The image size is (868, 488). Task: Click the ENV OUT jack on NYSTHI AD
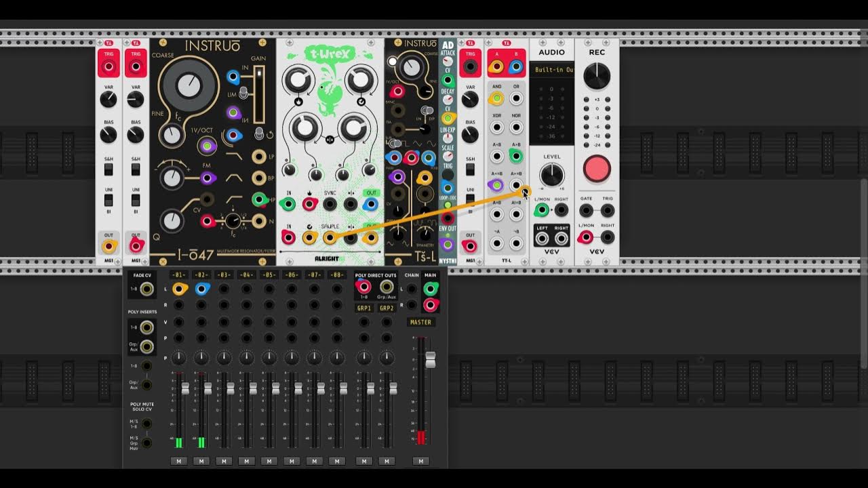point(447,244)
